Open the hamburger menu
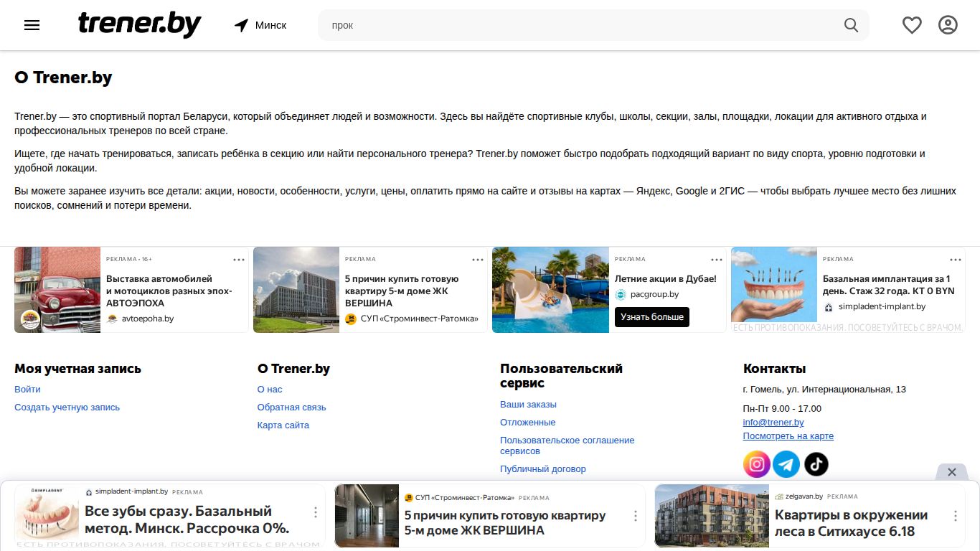980x551 pixels. 32,25
